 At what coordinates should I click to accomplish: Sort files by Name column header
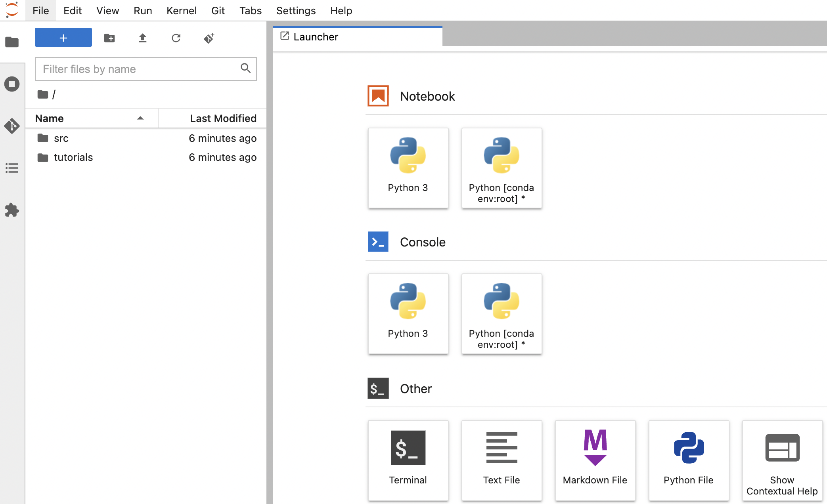coord(92,118)
